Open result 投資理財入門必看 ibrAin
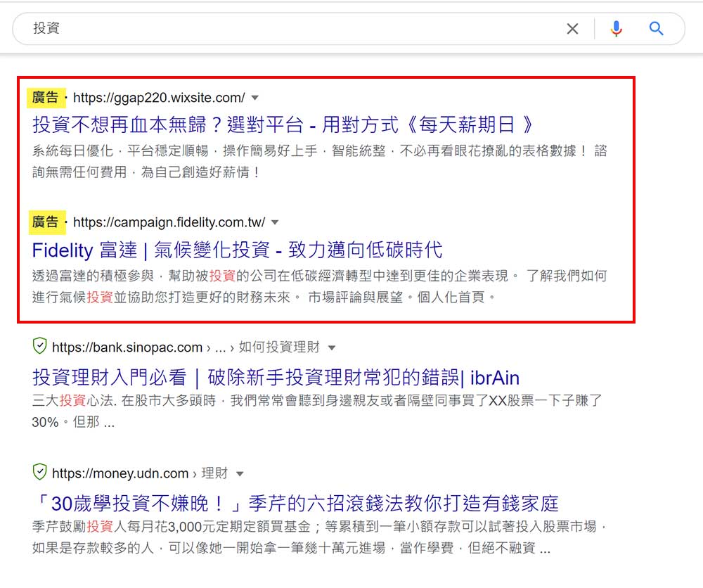Viewport: 703px width, 588px height. tap(276, 378)
